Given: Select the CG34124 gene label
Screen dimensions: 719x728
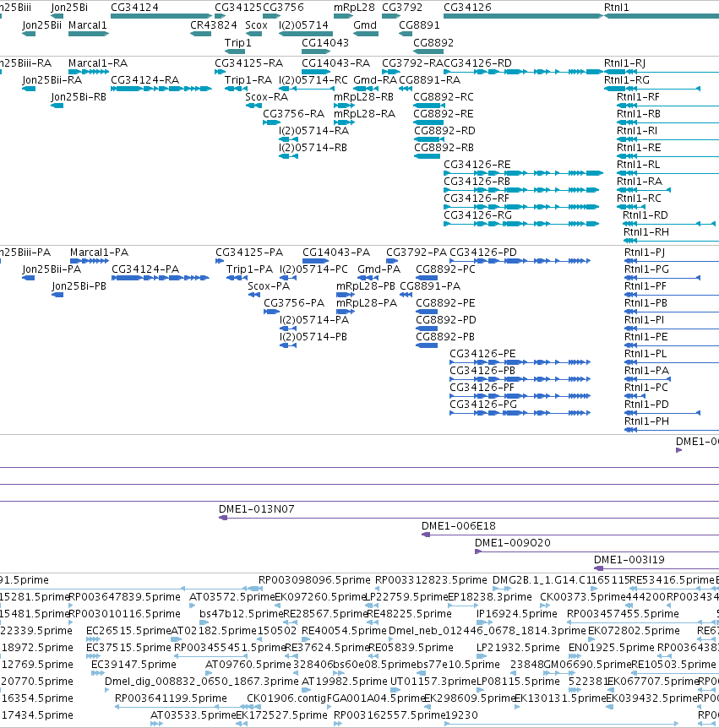Looking at the screenshot, I should [134, 8].
